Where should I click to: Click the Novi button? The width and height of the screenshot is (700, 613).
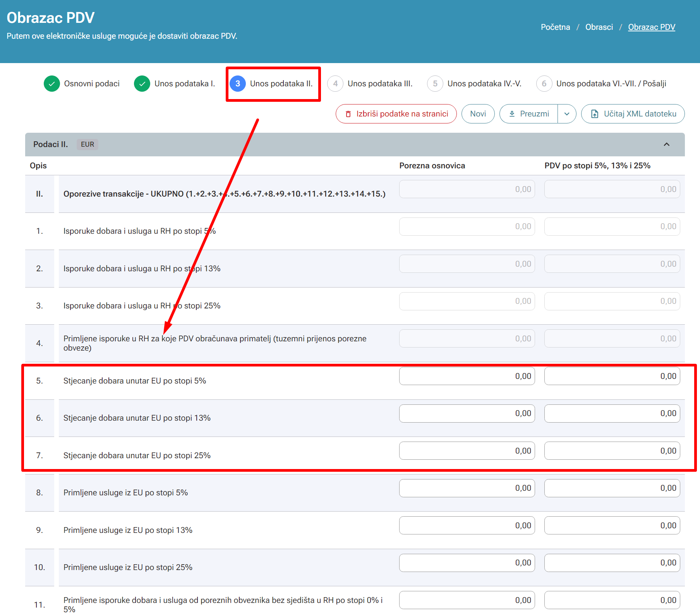(x=478, y=114)
